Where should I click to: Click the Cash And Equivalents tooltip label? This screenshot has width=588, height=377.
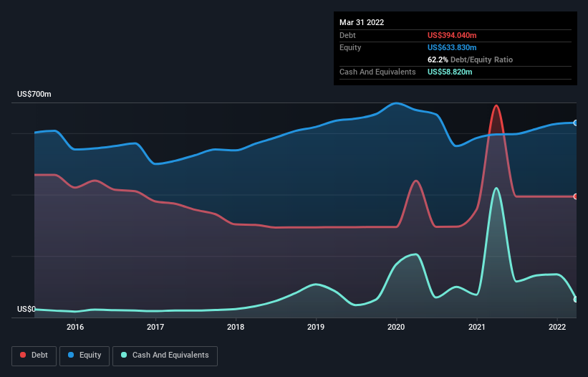pyautogui.click(x=377, y=72)
